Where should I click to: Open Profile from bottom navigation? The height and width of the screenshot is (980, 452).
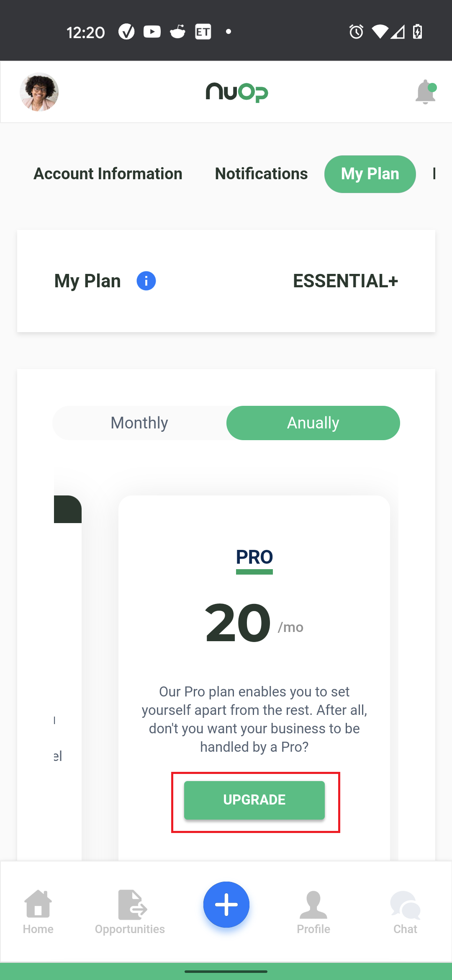[x=313, y=912]
